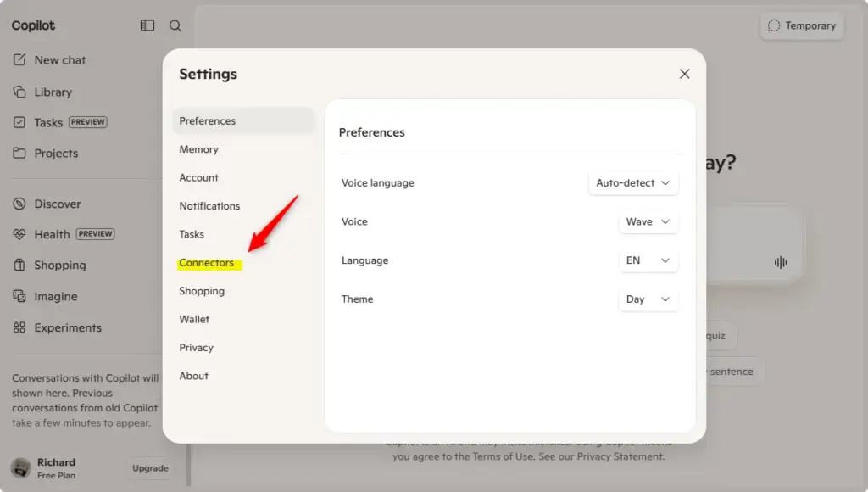Open the Notifications settings section
Image resolution: width=868 pixels, height=492 pixels.
coord(210,205)
